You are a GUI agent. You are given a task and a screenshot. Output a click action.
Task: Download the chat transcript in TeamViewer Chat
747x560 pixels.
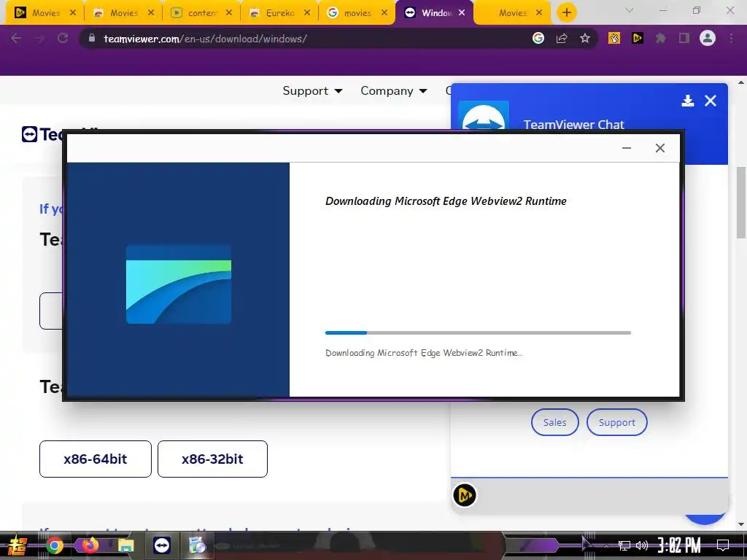pyautogui.click(x=687, y=101)
